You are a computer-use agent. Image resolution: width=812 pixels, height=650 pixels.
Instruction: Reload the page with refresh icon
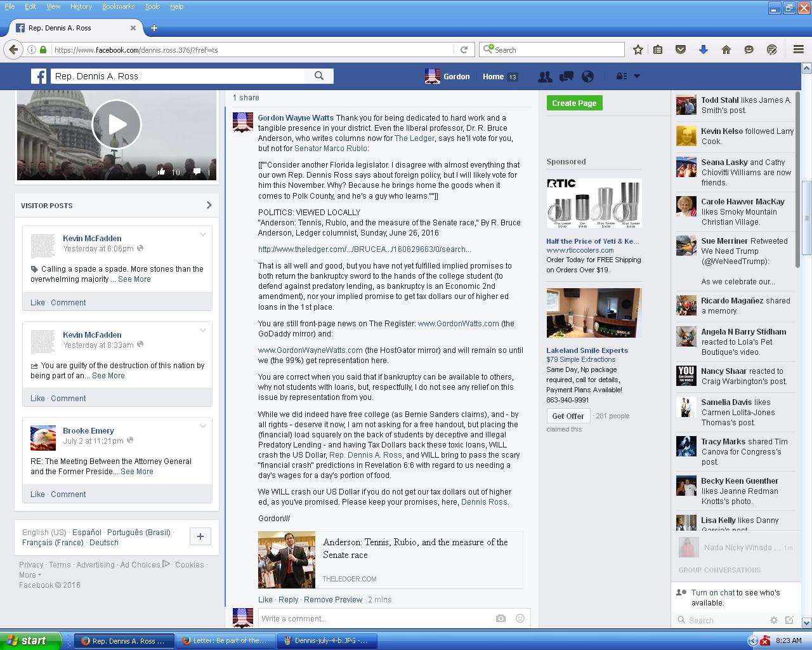tap(464, 50)
